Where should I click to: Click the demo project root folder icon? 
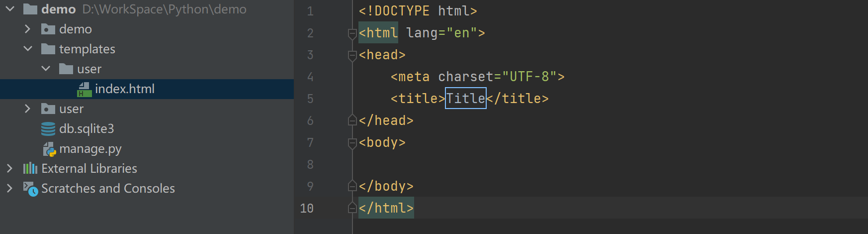30,9
